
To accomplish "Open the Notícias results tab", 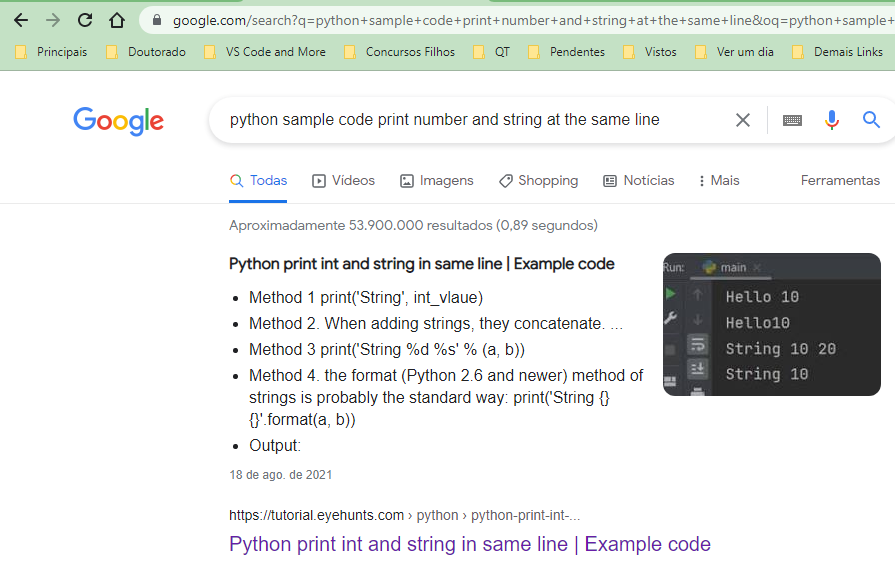I will pos(639,181).
